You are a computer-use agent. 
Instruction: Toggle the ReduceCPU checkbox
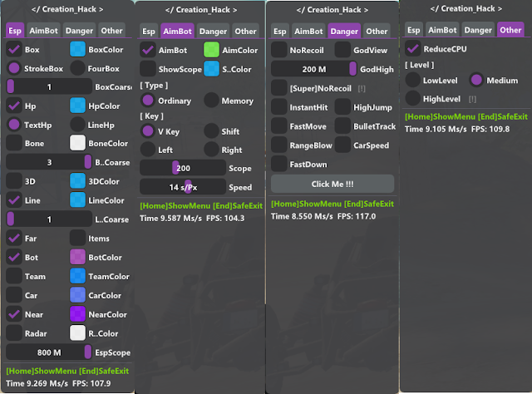[x=412, y=49]
